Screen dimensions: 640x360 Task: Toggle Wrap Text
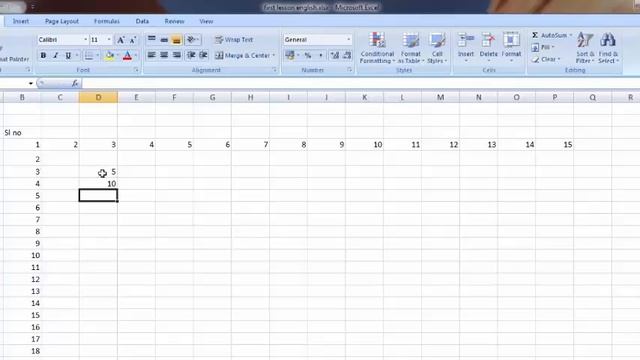coord(234,40)
